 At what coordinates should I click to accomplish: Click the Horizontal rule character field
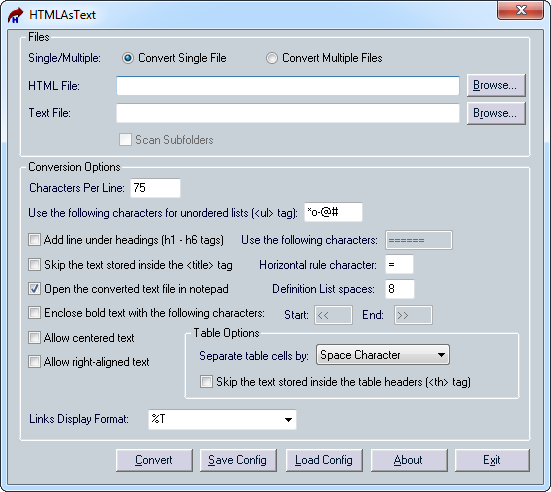pos(399,265)
